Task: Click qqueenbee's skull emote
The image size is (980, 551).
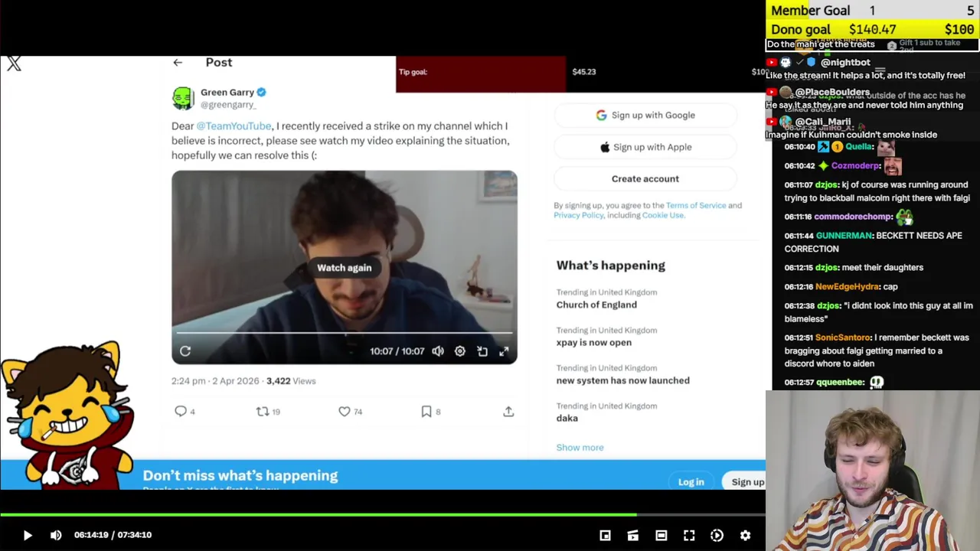Action: click(877, 382)
